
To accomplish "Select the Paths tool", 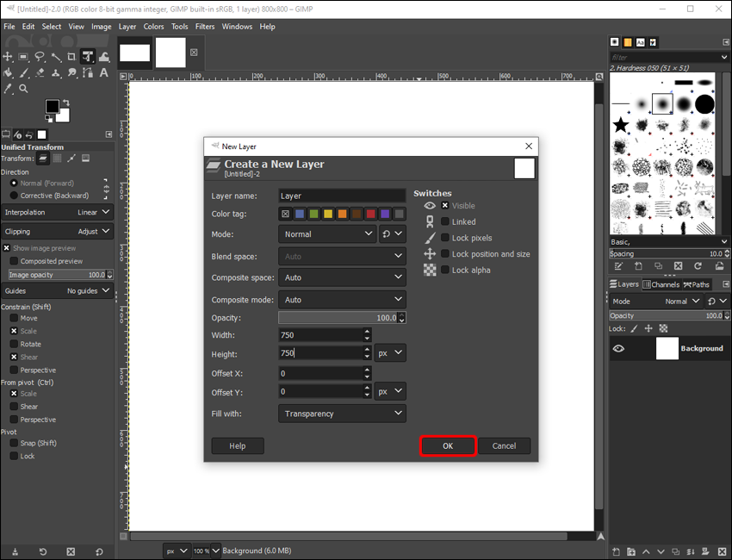I will point(87,73).
